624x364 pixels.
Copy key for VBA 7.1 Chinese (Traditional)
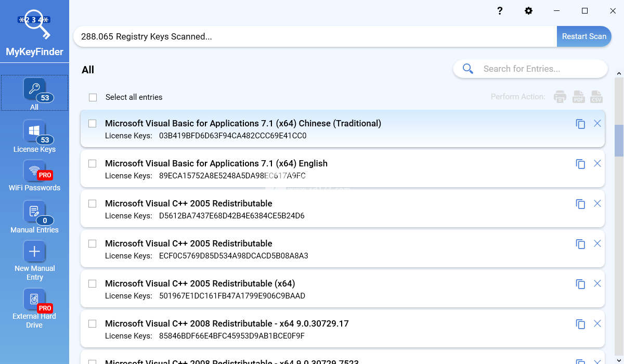(580, 124)
